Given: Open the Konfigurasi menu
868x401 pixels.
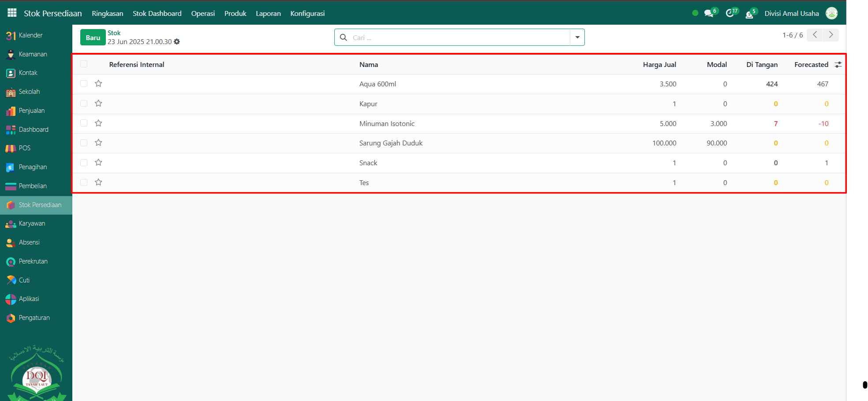Looking at the screenshot, I should (x=307, y=13).
